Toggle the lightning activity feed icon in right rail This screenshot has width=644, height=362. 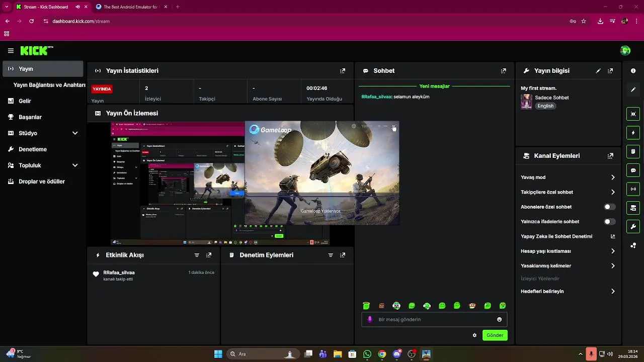pos(633,133)
